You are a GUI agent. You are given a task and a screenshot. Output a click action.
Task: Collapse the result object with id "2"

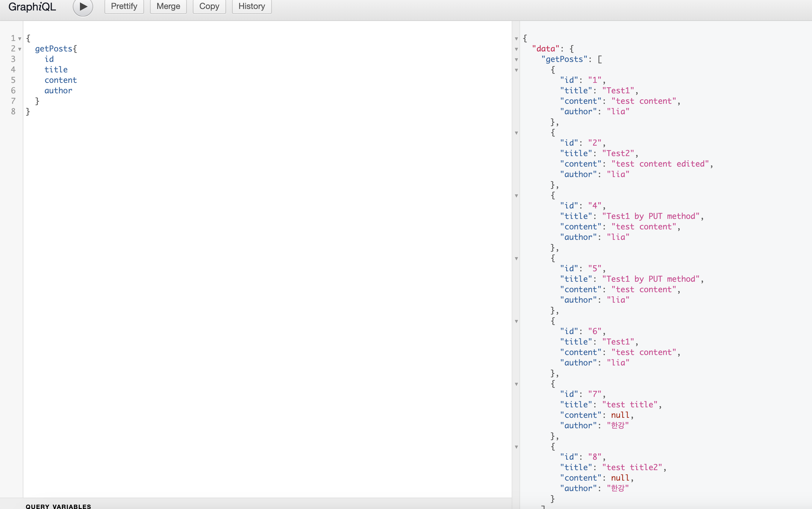[516, 133]
